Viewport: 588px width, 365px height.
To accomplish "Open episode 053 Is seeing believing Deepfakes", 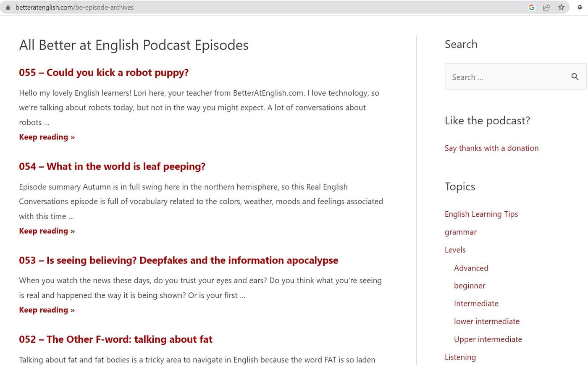I will tap(178, 260).
